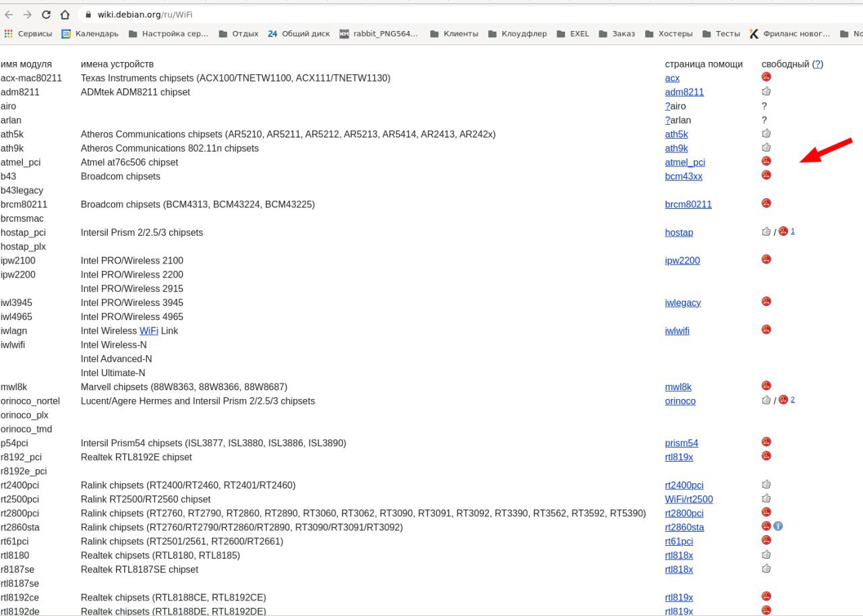Click the info icon in rt2860sta row
The width and height of the screenshot is (863, 616).
click(778, 526)
